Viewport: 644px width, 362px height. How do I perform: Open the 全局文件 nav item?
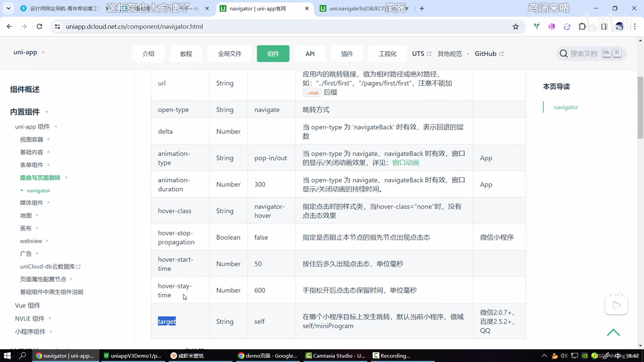[230, 54]
